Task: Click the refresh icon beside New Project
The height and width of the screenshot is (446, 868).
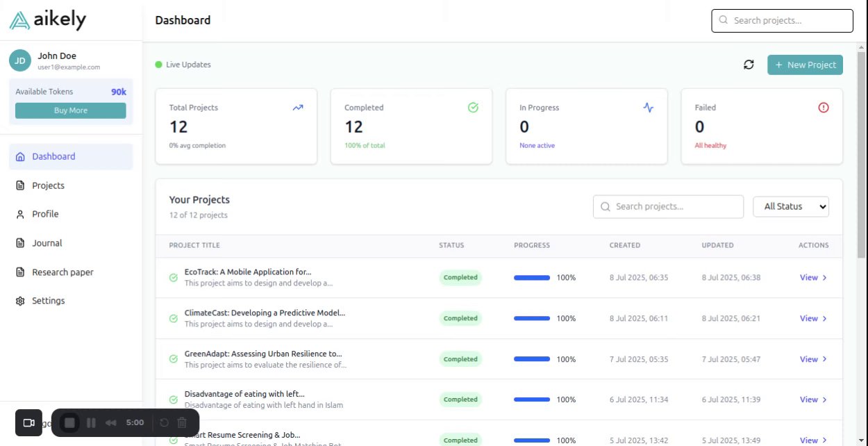Action: tap(749, 65)
